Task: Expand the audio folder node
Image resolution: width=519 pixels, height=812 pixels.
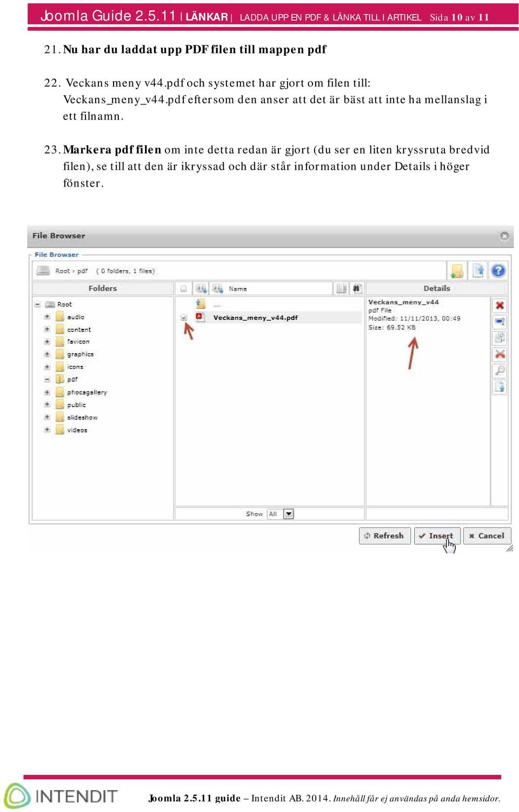Action: point(47,317)
